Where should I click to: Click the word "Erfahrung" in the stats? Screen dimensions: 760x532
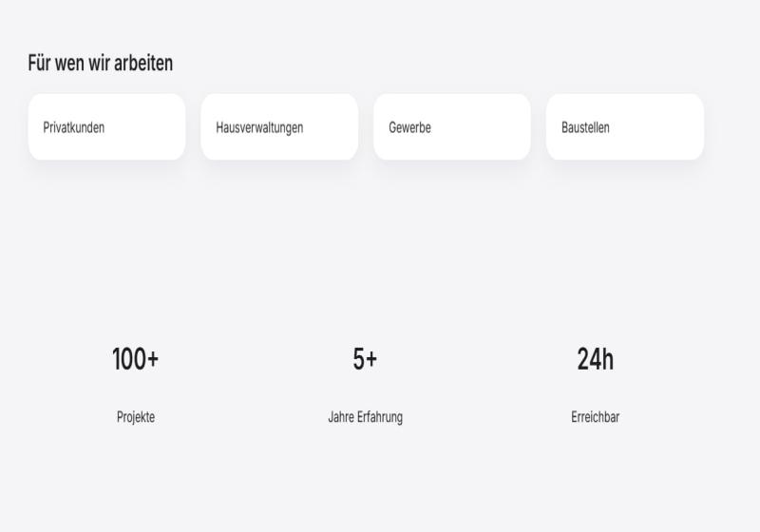[x=380, y=417]
